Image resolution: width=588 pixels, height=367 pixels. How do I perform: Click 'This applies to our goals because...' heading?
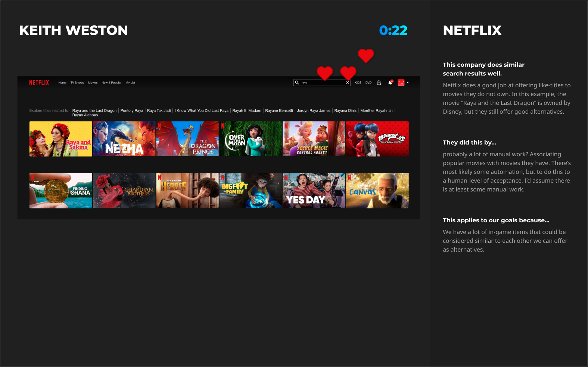[x=496, y=220]
